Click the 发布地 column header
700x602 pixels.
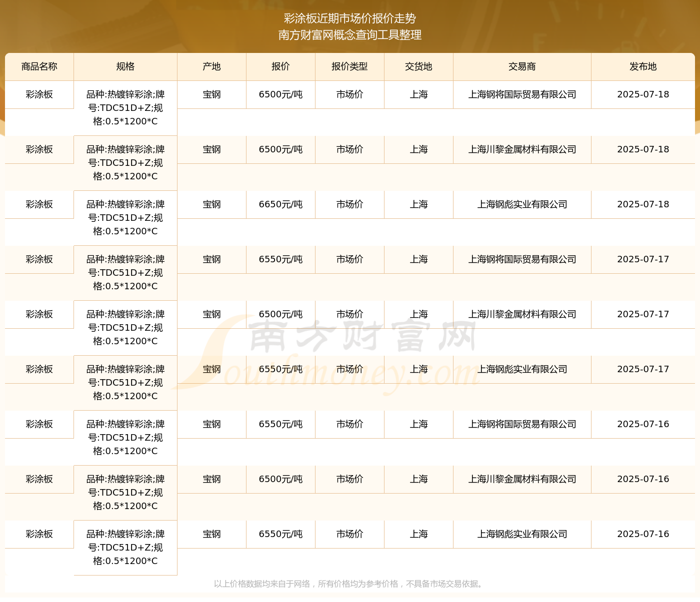coord(643,66)
